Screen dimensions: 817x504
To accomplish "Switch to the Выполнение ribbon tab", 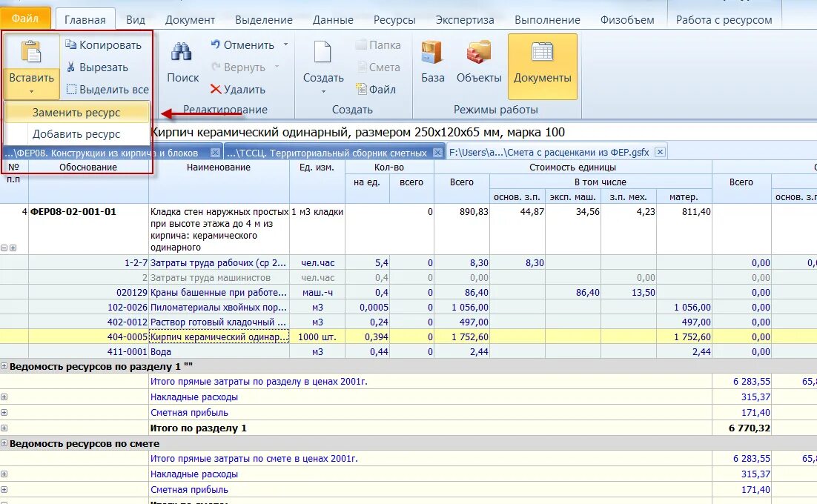I will (x=547, y=20).
